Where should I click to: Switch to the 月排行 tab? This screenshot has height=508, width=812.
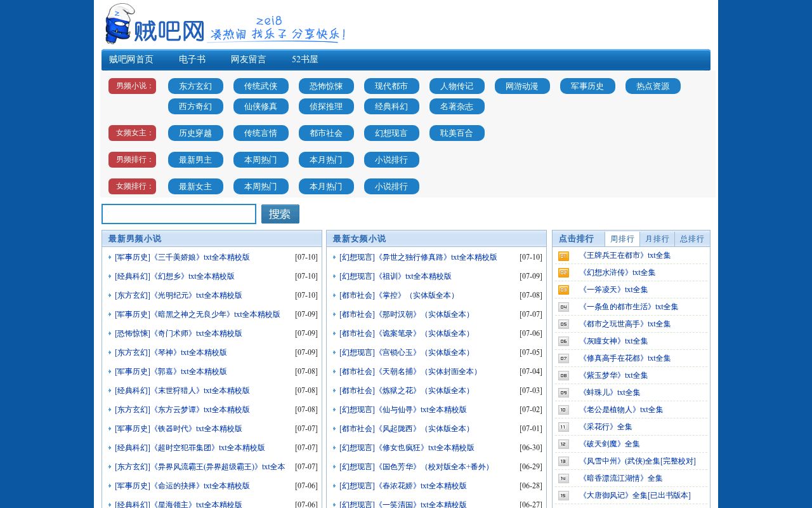point(657,239)
